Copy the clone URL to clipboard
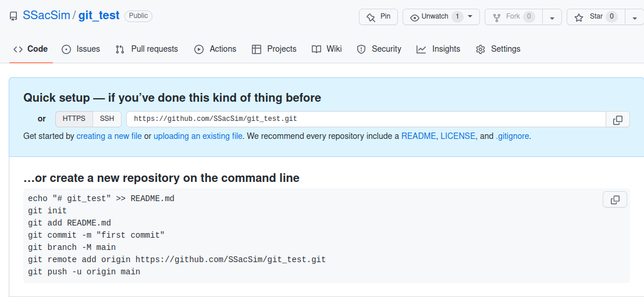This screenshot has height=297, width=644. point(618,120)
